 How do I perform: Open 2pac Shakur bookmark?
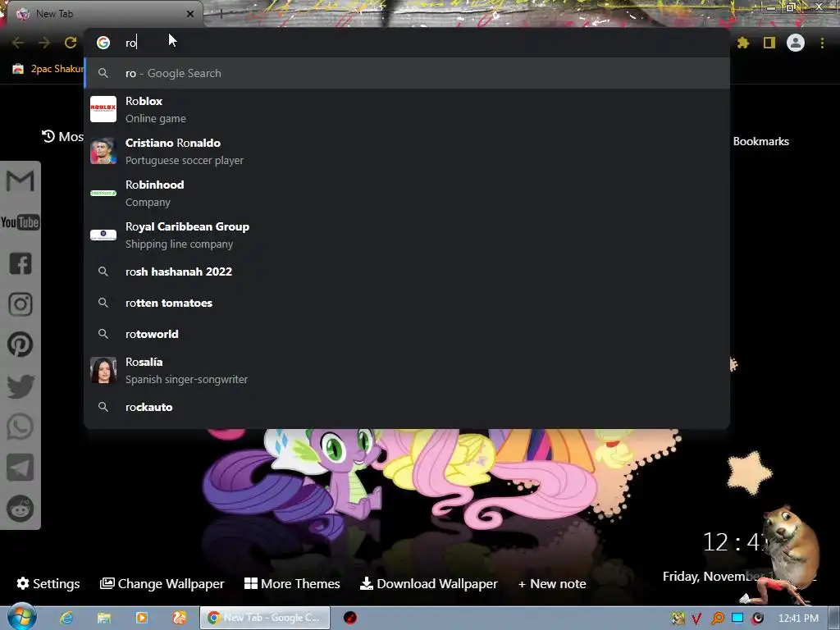tap(48, 69)
